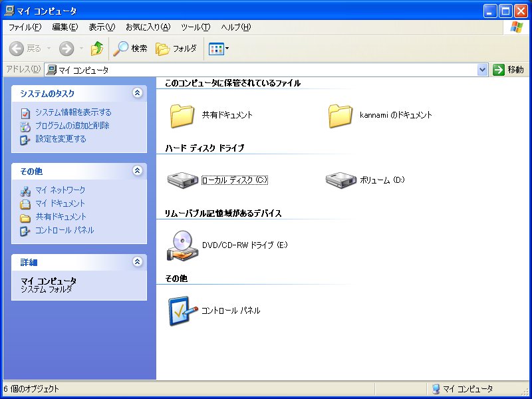The height and width of the screenshot is (399, 532).
Task: Open the 検索 search tool
Action: point(130,49)
